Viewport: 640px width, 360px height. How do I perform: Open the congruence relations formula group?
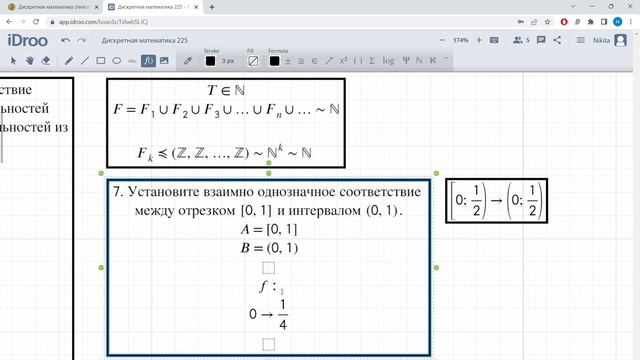(301, 61)
